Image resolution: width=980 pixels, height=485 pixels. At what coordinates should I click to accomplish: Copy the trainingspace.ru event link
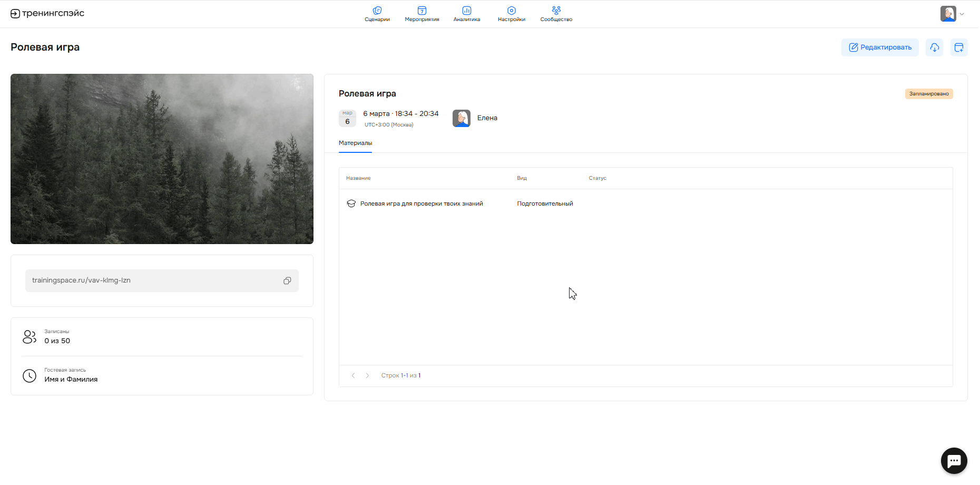pos(287,280)
